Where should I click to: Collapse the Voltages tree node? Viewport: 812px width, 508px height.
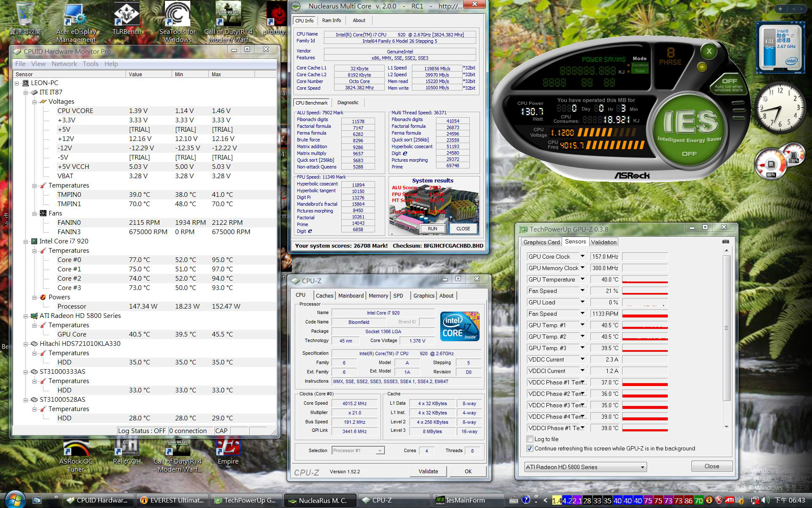[35, 102]
